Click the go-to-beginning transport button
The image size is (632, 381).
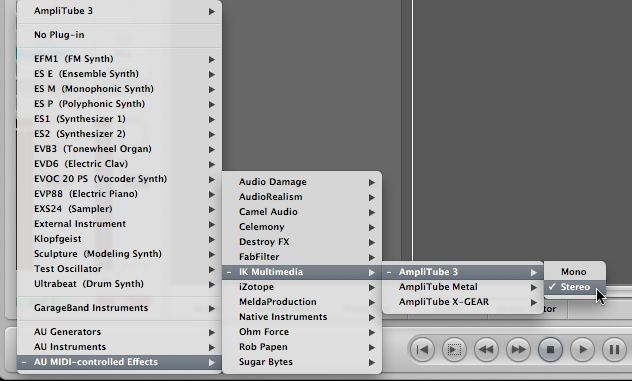click(422, 349)
